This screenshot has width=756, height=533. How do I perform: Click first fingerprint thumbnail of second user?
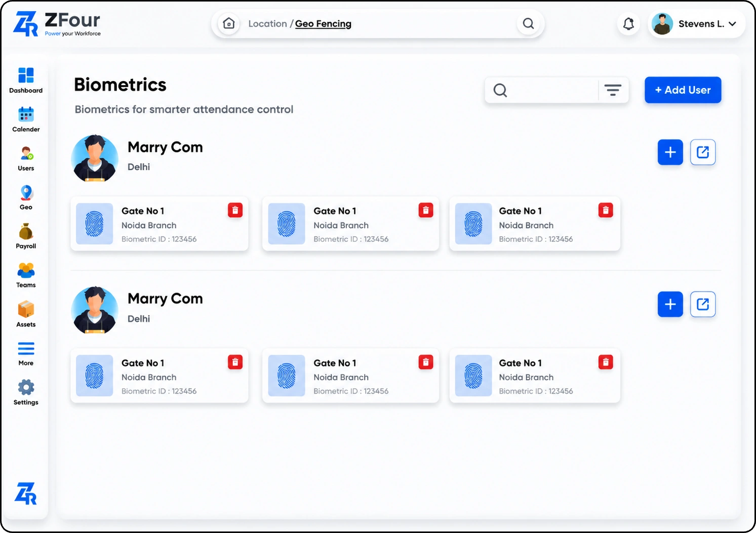click(94, 376)
